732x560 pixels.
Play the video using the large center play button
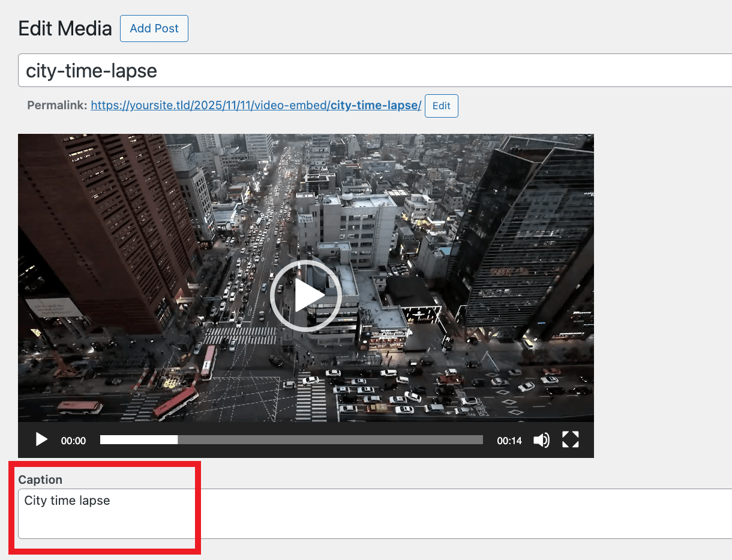coord(305,295)
